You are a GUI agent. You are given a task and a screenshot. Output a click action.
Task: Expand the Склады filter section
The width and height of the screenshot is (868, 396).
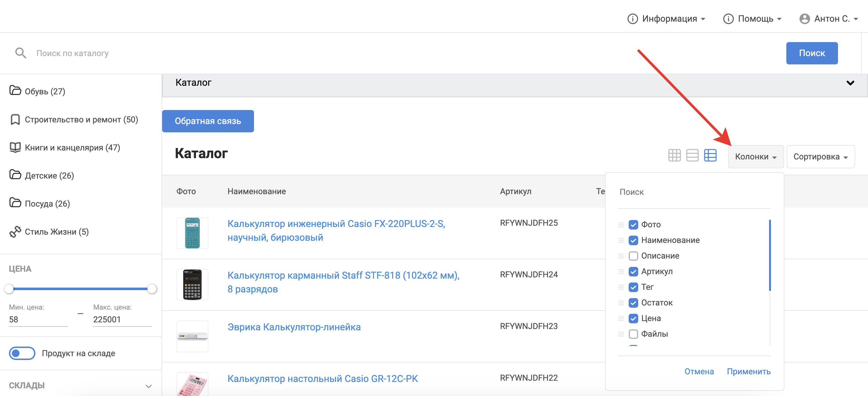pyautogui.click(x=149, y=386)
